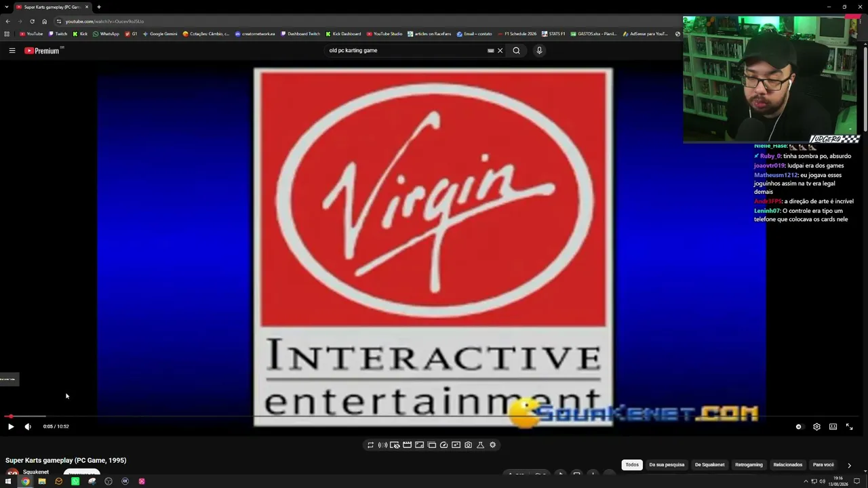
Task: Select the 'Da sua pesquisa' chip
Action: pyautogui.click(x=667, y=465)
